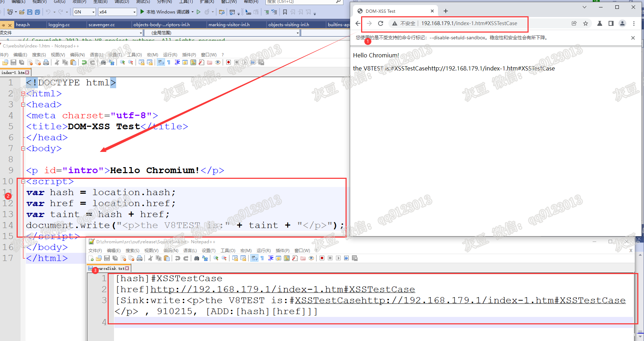Switch to the scavenger.cc tab

(102, 24)
